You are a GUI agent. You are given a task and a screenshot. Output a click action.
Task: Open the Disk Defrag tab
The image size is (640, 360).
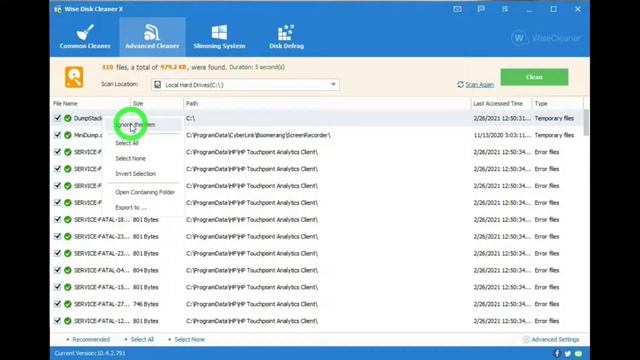tap(286, 37)
